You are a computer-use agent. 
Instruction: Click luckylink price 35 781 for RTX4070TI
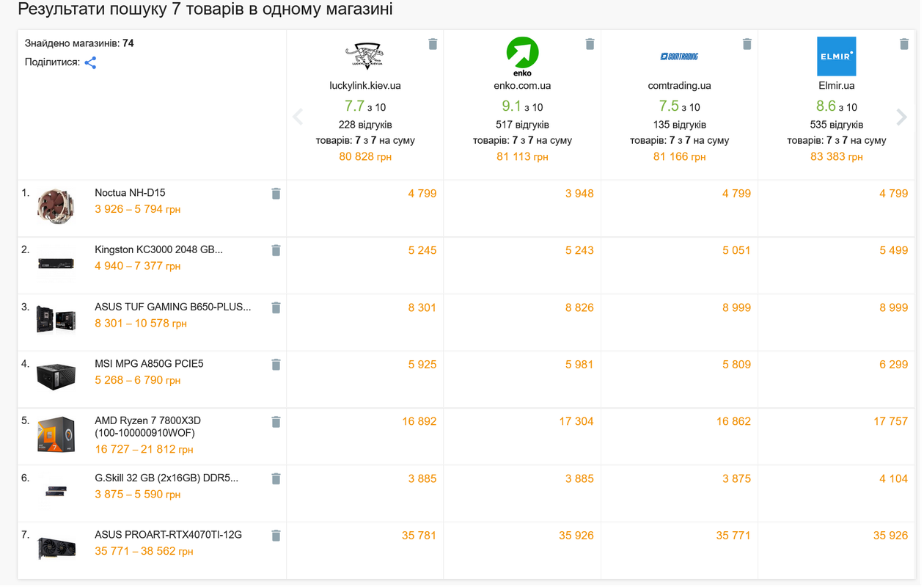tap(419, 536)
